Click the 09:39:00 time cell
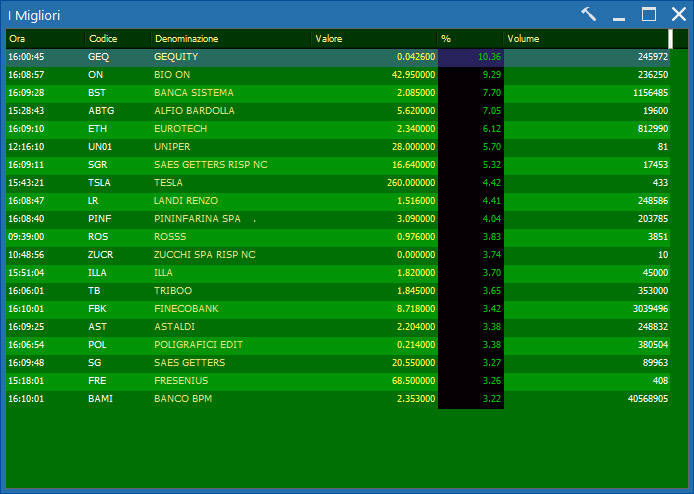This screenshot has width=694, height=494. pyautogui.click(x=26, y=237)
